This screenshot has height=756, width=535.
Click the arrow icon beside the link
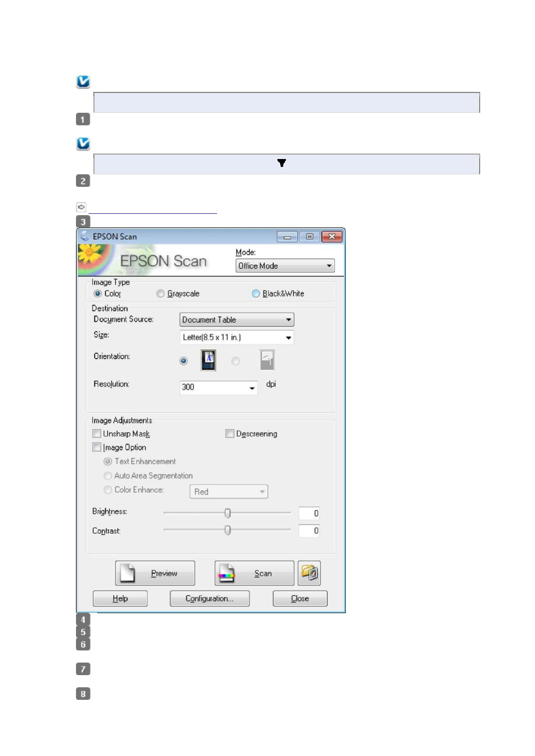coord(81,207)
